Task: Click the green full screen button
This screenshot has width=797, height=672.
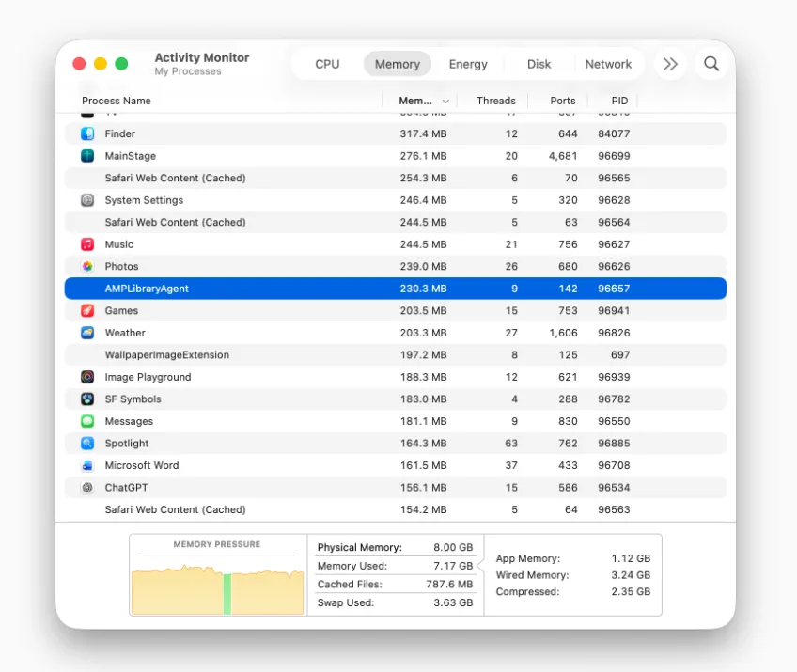Action: tap(121, 64)
